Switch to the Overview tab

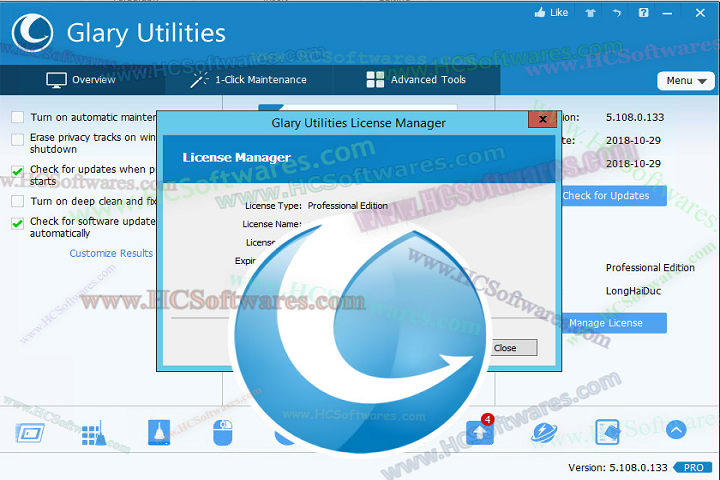point(81,80)
